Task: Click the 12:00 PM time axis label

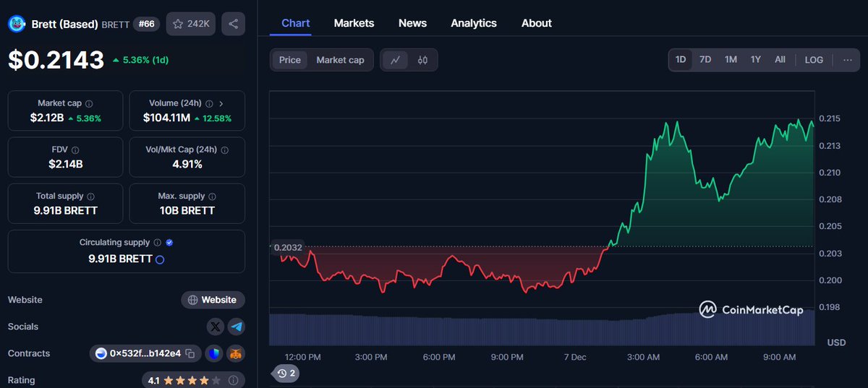Action: click(303, 357)
